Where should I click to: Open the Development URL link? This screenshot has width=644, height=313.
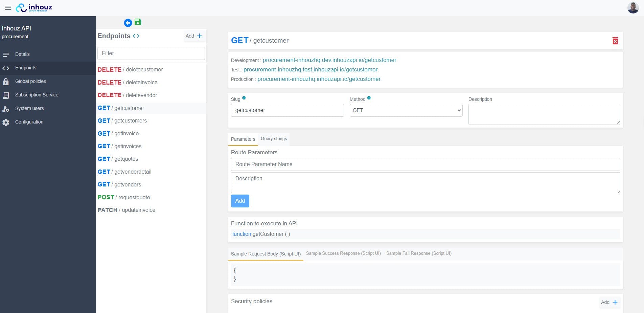coord(329,60)
